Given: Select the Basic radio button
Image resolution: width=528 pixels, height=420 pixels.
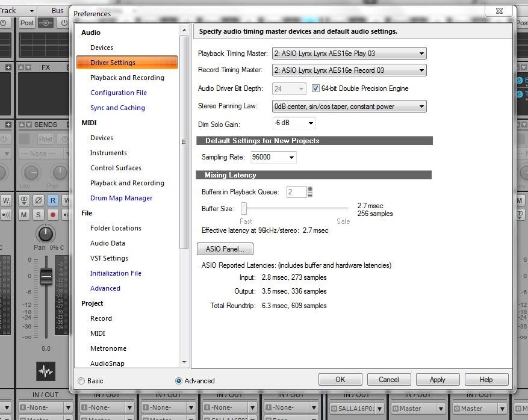Looking at the screenshot, I should click(x=81, y=381).
